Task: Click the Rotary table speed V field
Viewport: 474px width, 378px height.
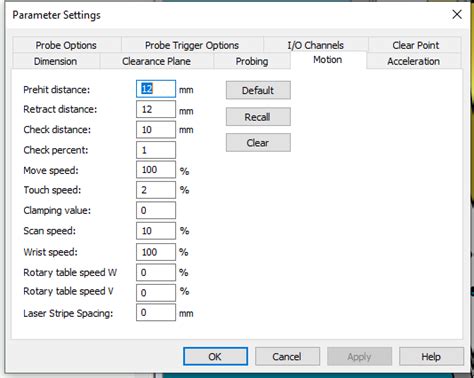Action: (156, 293)
